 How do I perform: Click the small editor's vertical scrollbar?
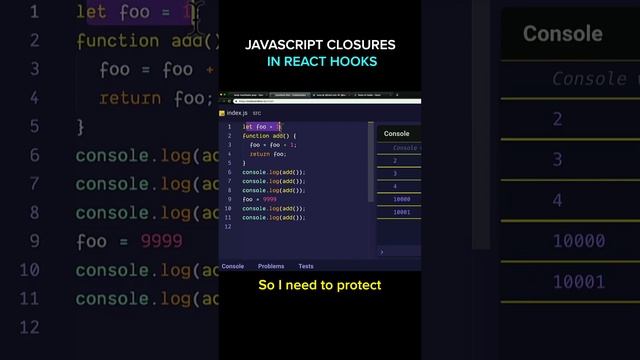[371, 162]
